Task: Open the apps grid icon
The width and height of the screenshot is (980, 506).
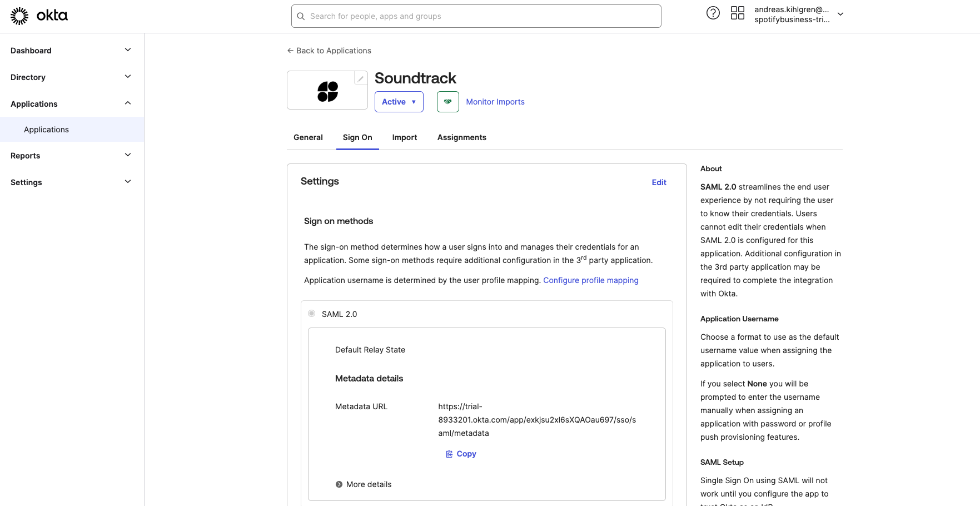Action: click(x=738, y=13)
